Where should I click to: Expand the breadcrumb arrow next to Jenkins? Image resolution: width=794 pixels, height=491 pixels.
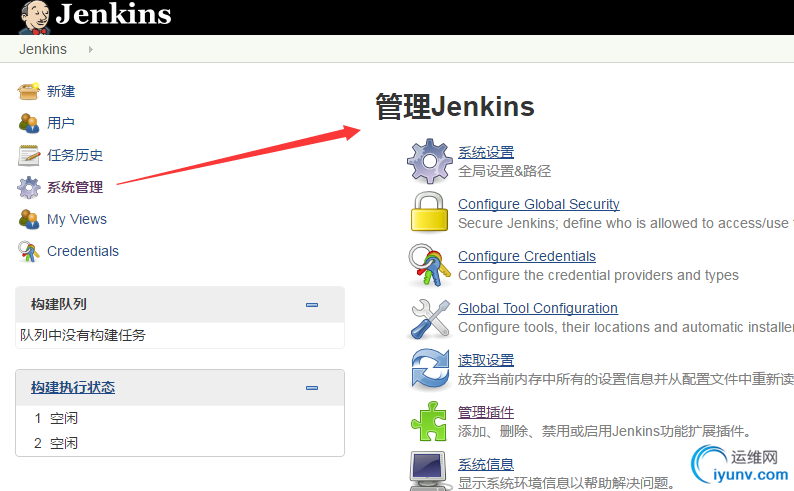[x=90, y=49]
